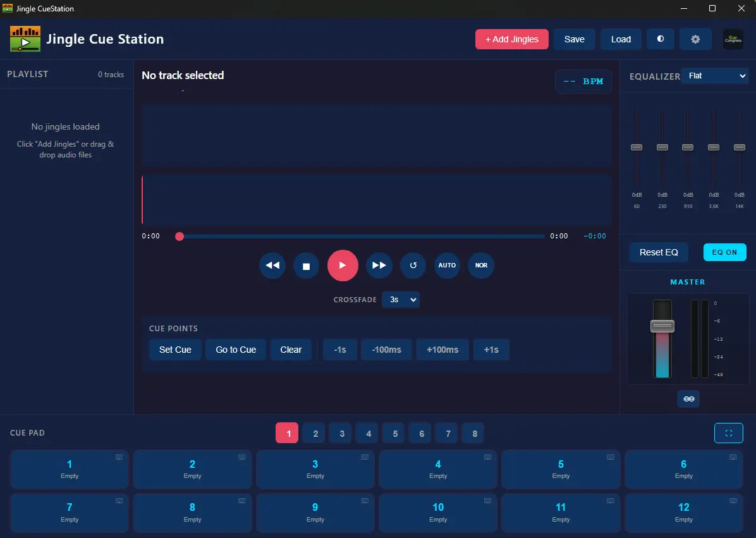Click the 60 Hz equalizer slider handle
Screen dimensions: 756x538
coord(637,147)
